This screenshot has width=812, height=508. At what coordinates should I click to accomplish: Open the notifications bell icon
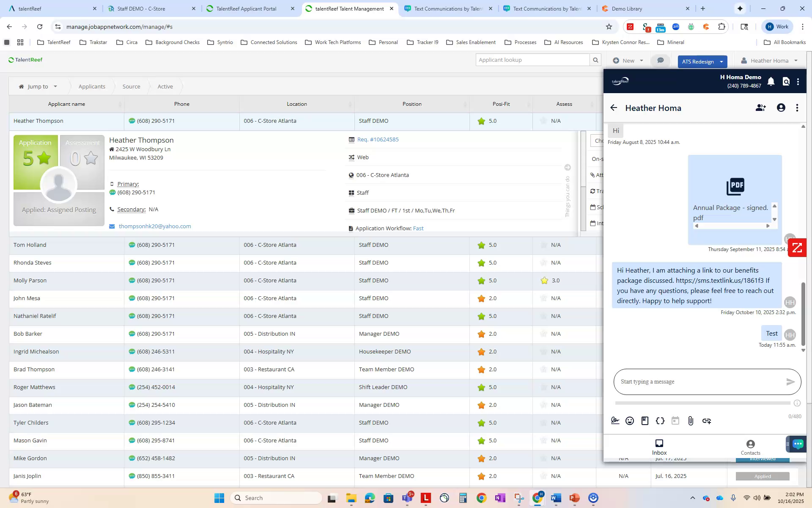click(771, 81)
